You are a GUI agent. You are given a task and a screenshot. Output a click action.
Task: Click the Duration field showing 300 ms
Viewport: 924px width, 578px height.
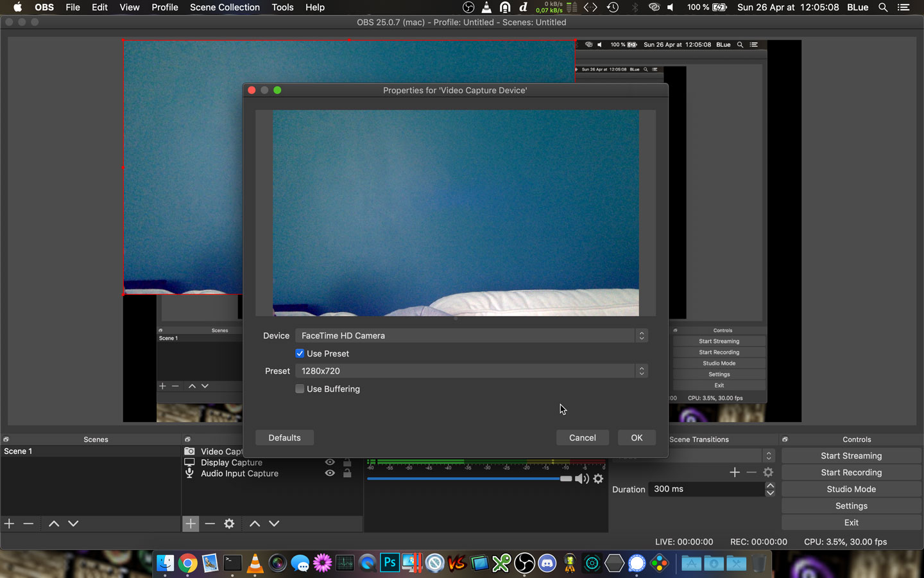coord(706,489)
